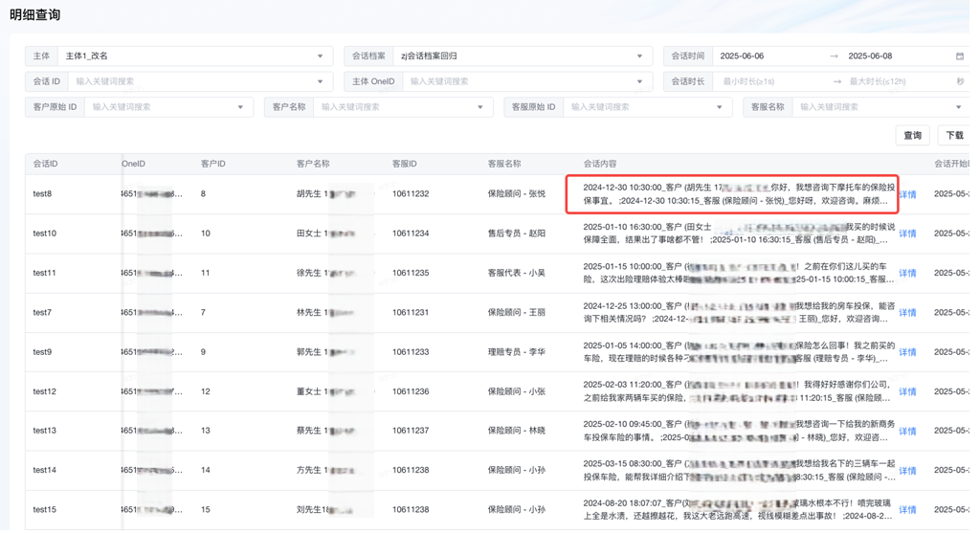Click 客服ID value 10611234
Viewport: 980px width, 534px height.
(411, 234)
